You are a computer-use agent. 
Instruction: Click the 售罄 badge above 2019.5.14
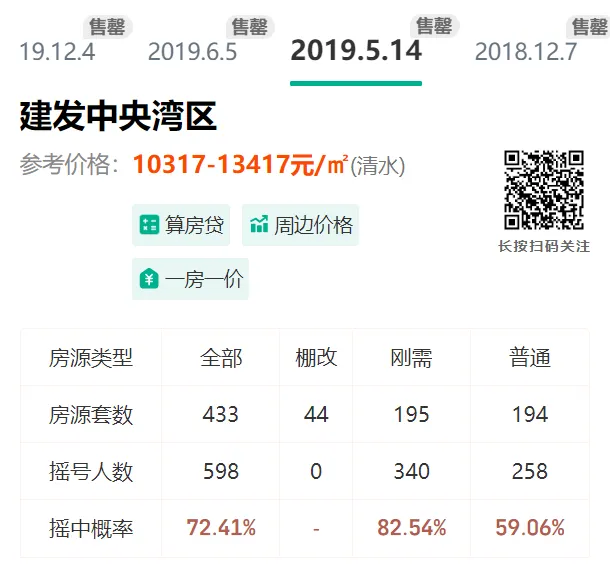[434, 26]
